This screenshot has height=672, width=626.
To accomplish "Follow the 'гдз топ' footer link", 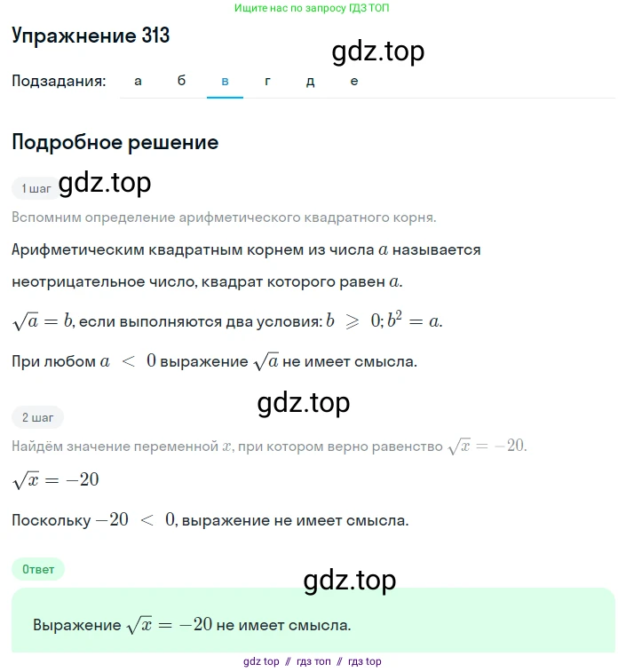I will pyautogui.click(x=313, y=661).
